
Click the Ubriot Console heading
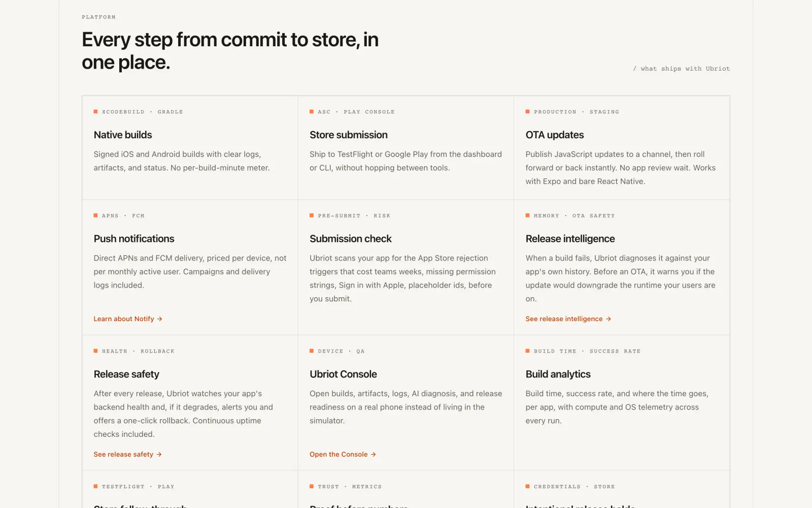pyautogui.click(x=343, y=374)
